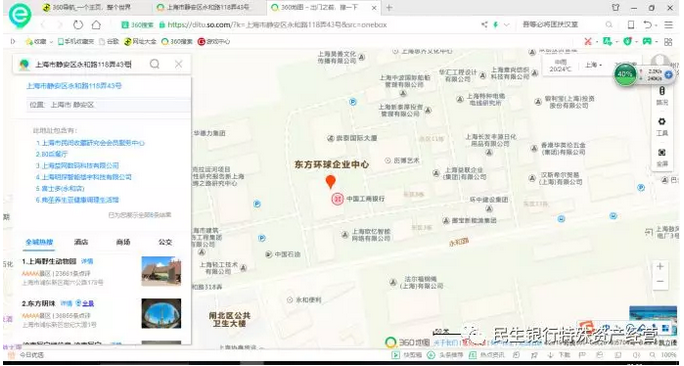Image resolution: width=684 pixels, height=366 pixels.
Task: Click the browser refresh icon
Action: point(78,25)
